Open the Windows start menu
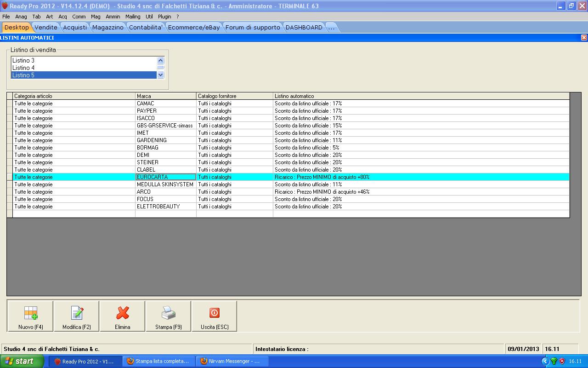Screen dimensions: 588x368 22,361
